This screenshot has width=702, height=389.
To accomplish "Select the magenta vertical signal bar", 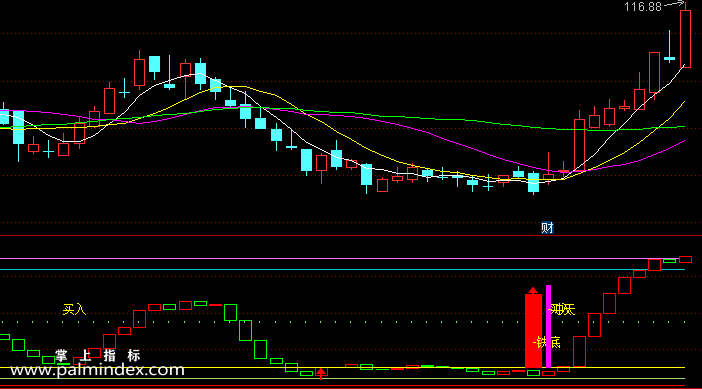I will [548, 326].
